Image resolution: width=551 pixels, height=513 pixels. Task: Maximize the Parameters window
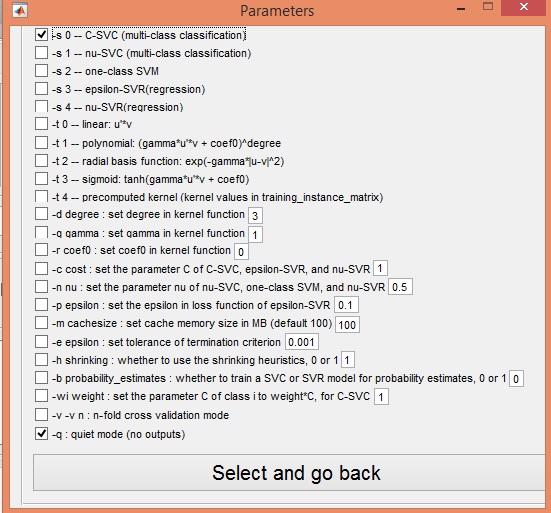click(488, 6)
